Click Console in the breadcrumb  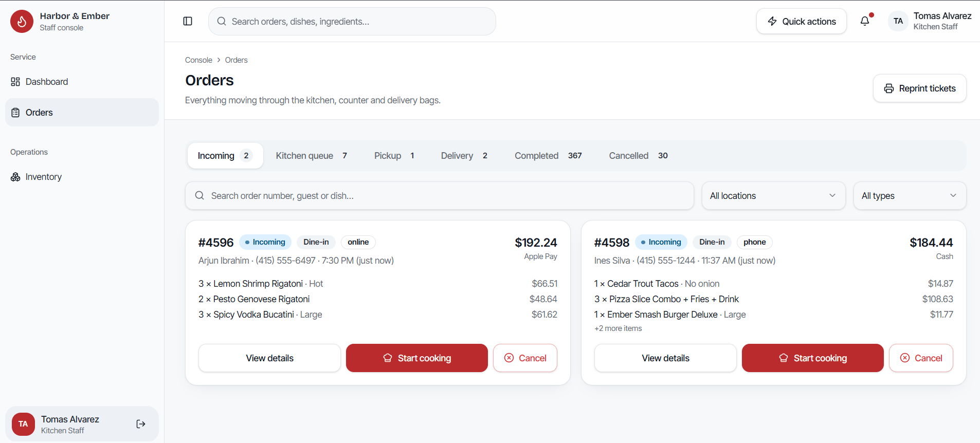[x=198, y=60]
